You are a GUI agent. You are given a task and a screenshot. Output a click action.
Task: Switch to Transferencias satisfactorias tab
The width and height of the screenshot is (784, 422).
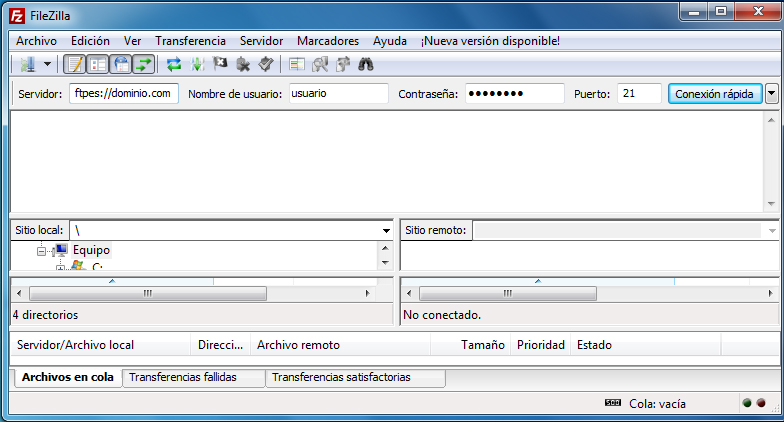pyautogui.click(x=356, y=378)
